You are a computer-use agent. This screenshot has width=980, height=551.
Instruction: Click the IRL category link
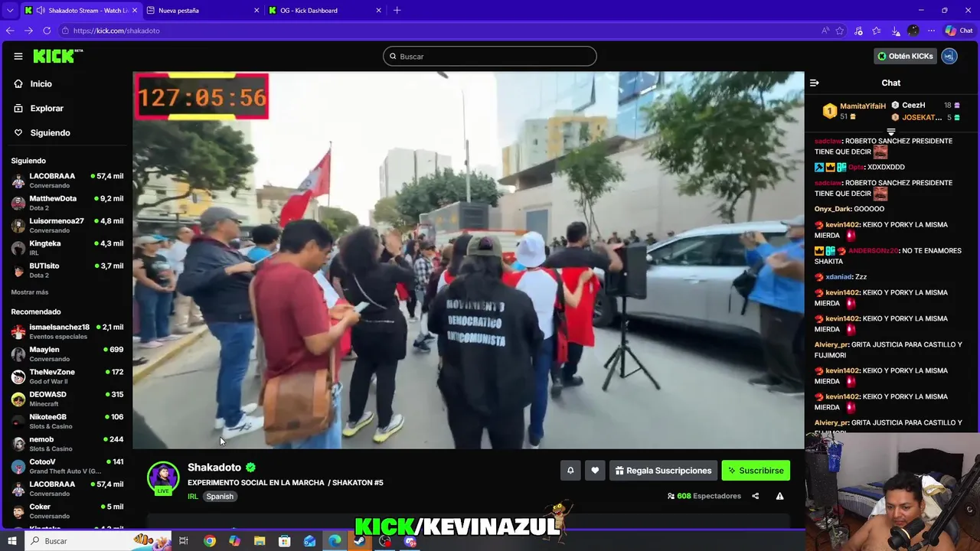[193, 497]
